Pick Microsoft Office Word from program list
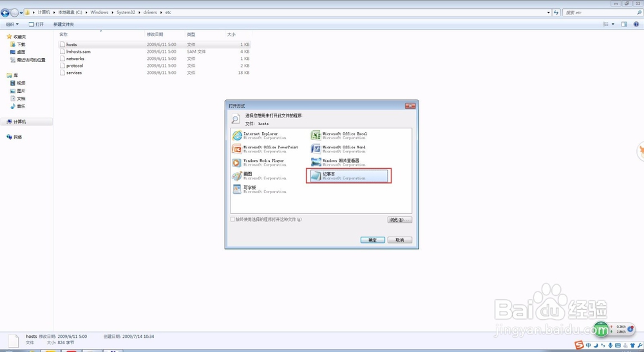644x352 pixels. (339, 149)
